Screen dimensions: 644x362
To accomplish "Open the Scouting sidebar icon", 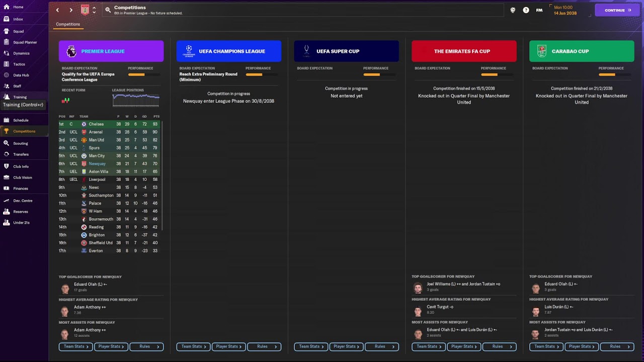I will coord(7,143).
